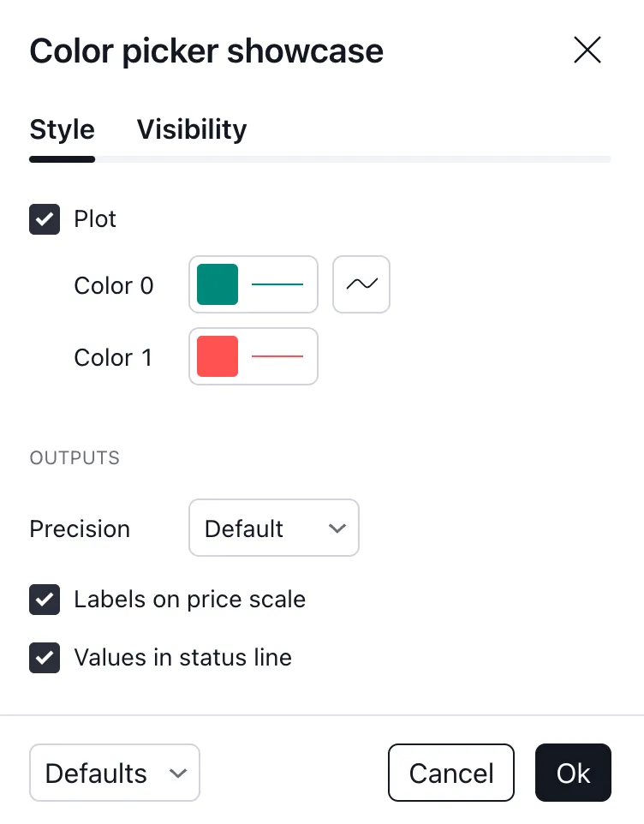The height and width of the screenshot is (824, 644).
Task: Open the green Color 0 swatch
Action: 218,284
